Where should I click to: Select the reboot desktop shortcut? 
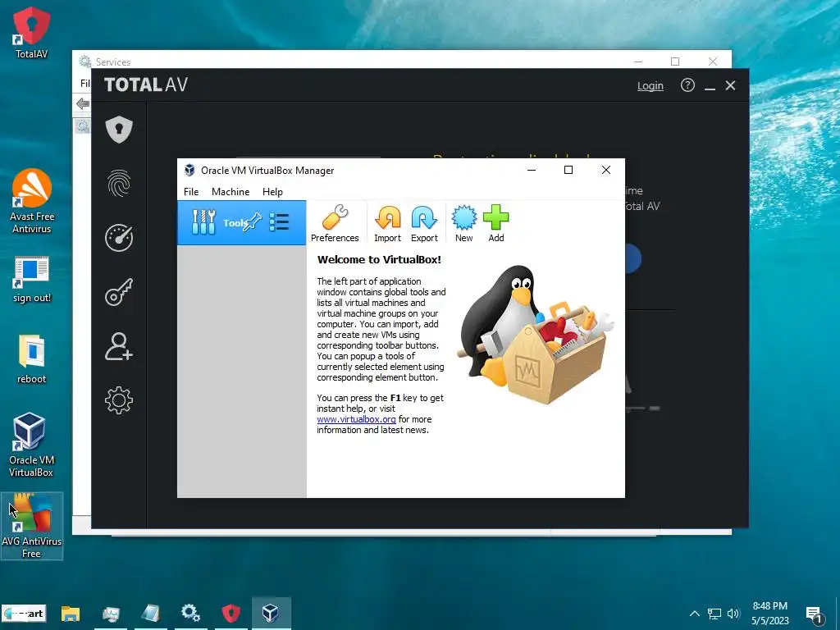32,359
